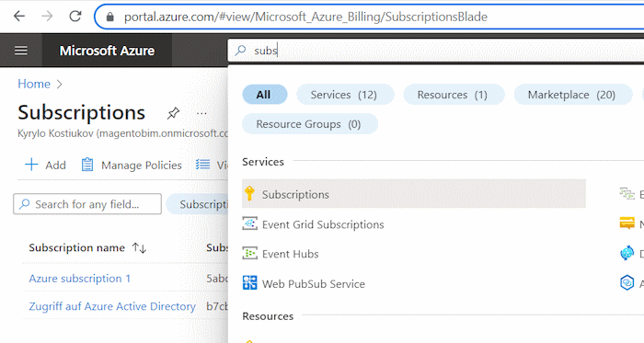Open the Web PubSub Service result
644x343 pixels.
[314, 283]
